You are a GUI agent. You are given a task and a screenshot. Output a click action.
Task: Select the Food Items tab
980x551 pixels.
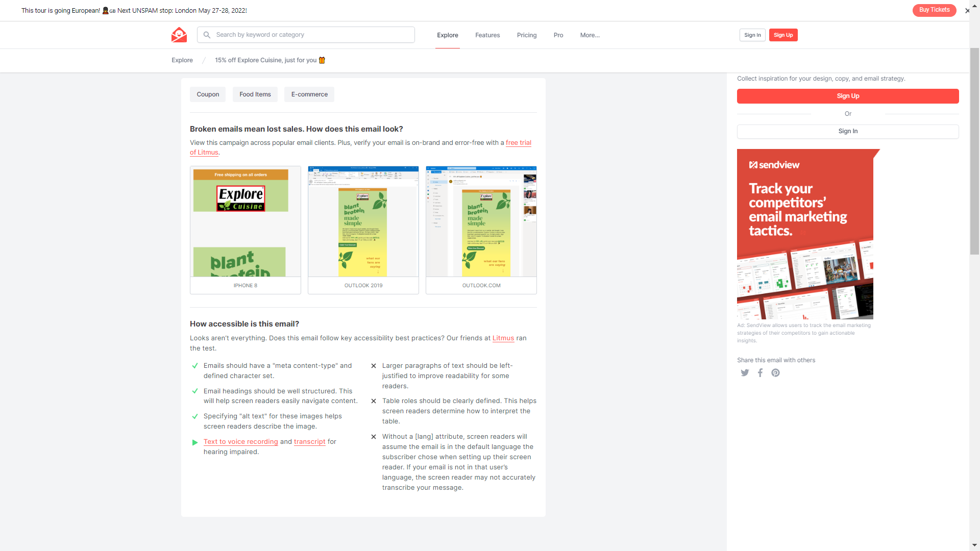pos(254,94)
